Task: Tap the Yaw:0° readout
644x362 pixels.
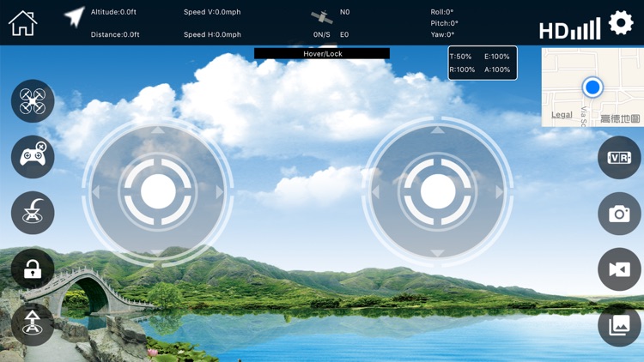Action: point(442,34)
